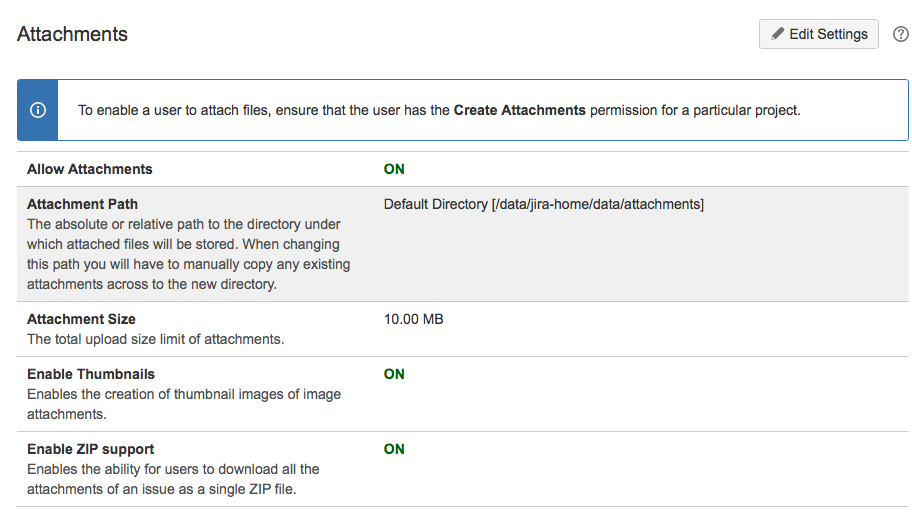Select the Attachments page heading

(73, 34)
